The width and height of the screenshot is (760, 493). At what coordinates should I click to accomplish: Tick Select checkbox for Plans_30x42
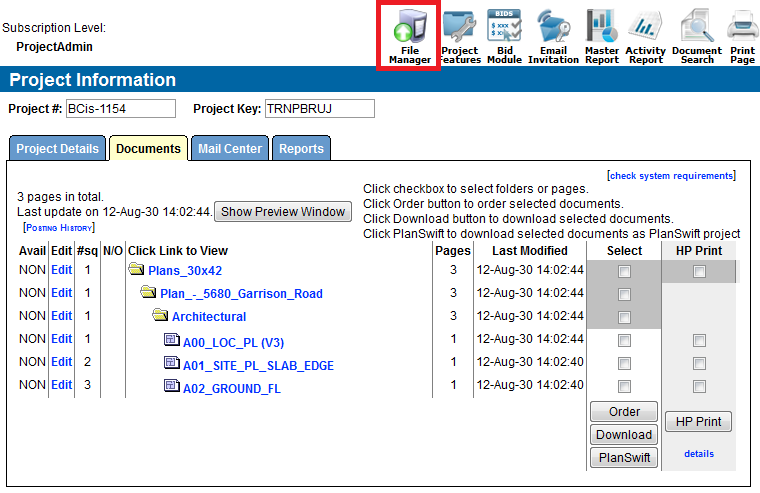pyautogui.click(x=624, y=271)
